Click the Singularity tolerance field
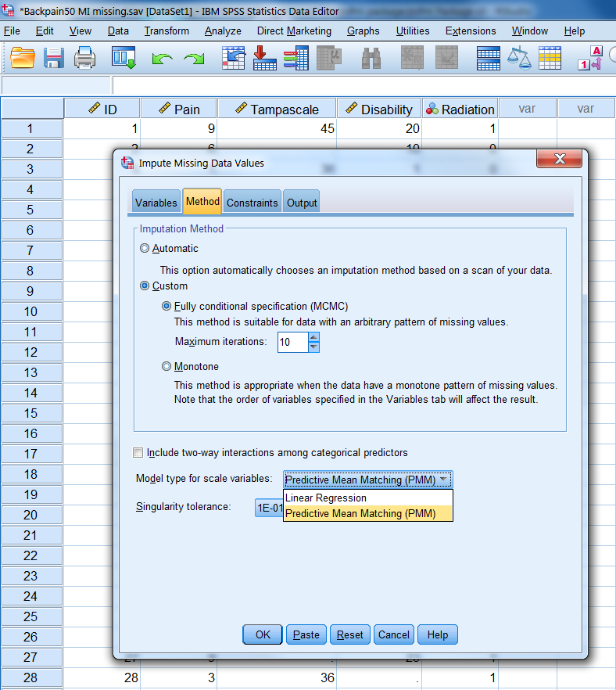 click(x=269, y=508)
